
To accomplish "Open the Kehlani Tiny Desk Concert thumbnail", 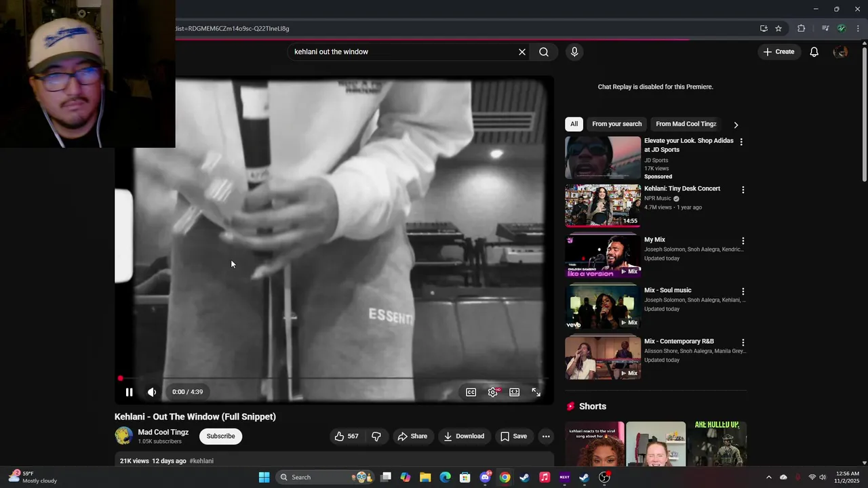I will pos(603,205).
